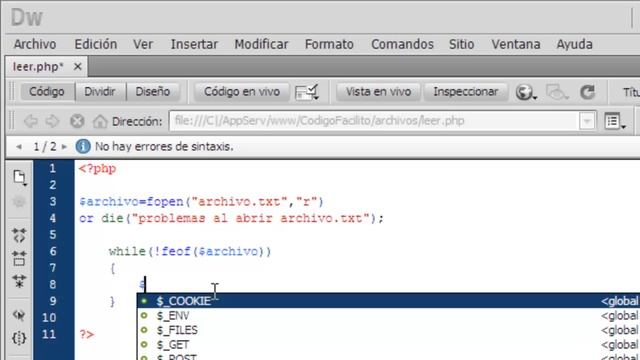Click the $archivo=fopen code line

[x=202, y=202]
